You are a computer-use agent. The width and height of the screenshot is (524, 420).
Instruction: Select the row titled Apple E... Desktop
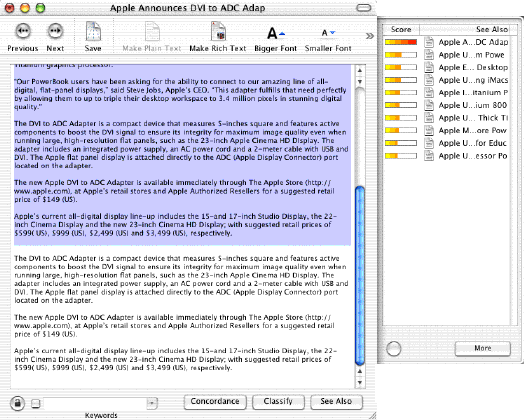click(x=446, y=67)
